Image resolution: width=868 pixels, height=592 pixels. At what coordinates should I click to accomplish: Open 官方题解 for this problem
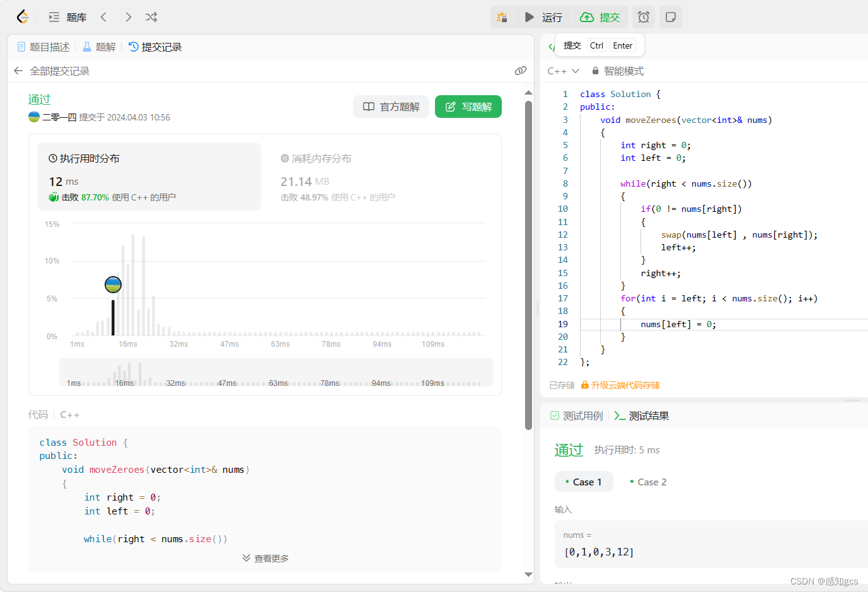click(x=391, y=107)
